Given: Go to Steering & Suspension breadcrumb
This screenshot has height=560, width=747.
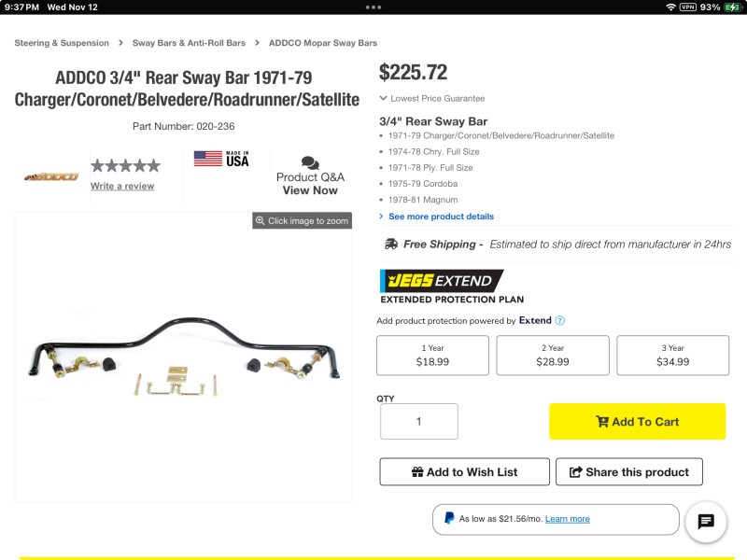Looking at the screenshot, I should (62, 43).
